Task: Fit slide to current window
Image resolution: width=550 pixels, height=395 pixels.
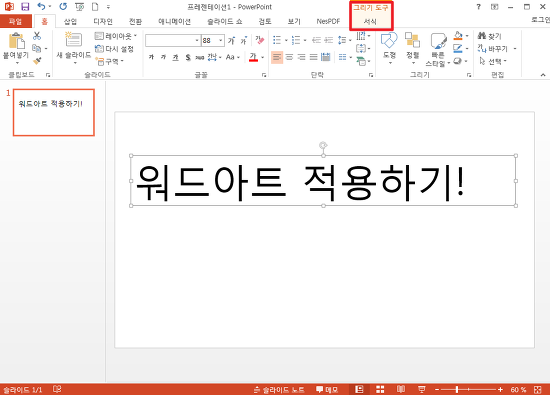Action: coord(538,389)
